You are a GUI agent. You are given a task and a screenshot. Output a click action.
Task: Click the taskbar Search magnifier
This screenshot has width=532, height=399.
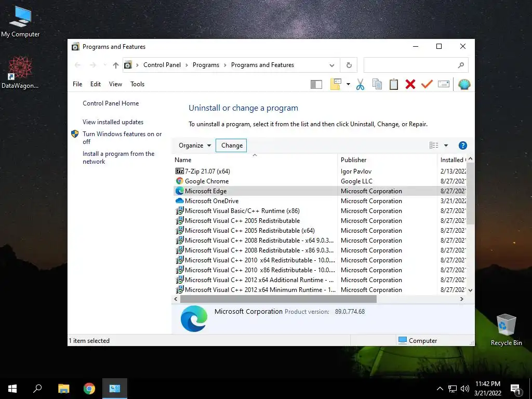37,389
